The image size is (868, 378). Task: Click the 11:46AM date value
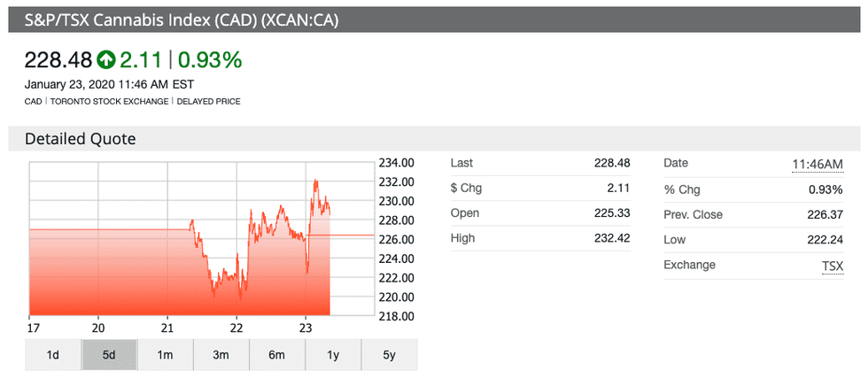(818, 164)
